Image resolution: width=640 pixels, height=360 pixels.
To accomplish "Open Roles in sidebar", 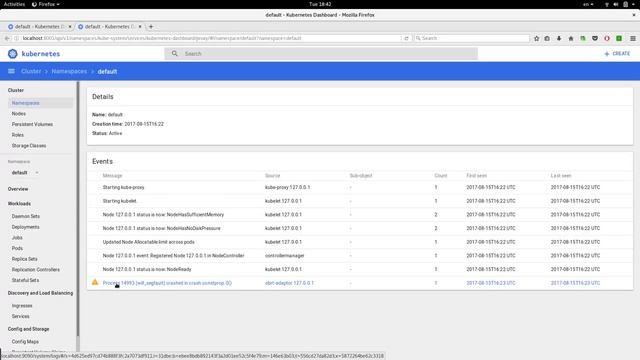I will [18, 135].
